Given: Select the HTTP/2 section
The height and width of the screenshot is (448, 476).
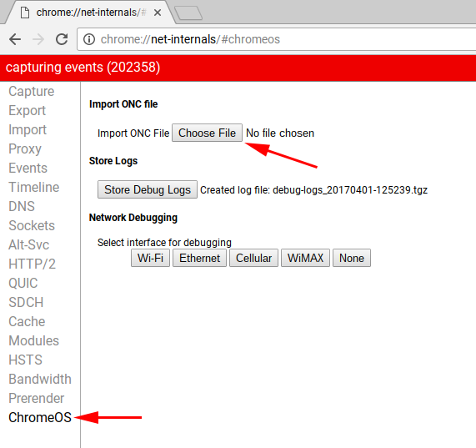Looking at the screenshot, I should click(x=32, y=264).
